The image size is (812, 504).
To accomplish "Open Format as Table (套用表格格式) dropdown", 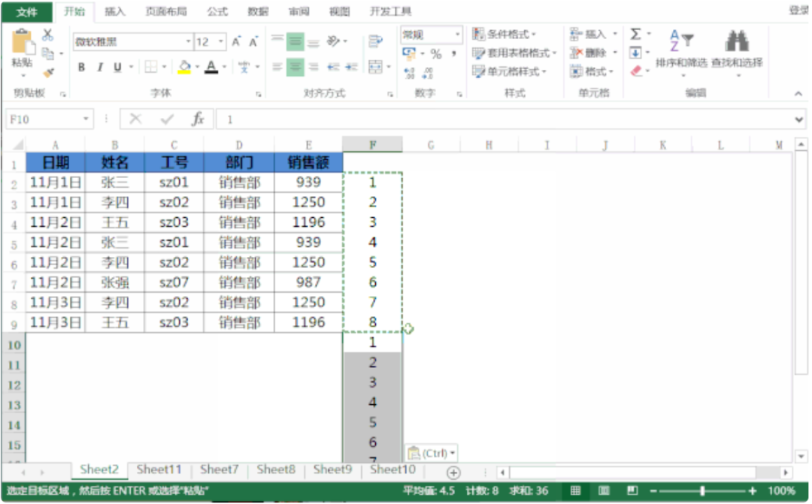I will (514, 53).
